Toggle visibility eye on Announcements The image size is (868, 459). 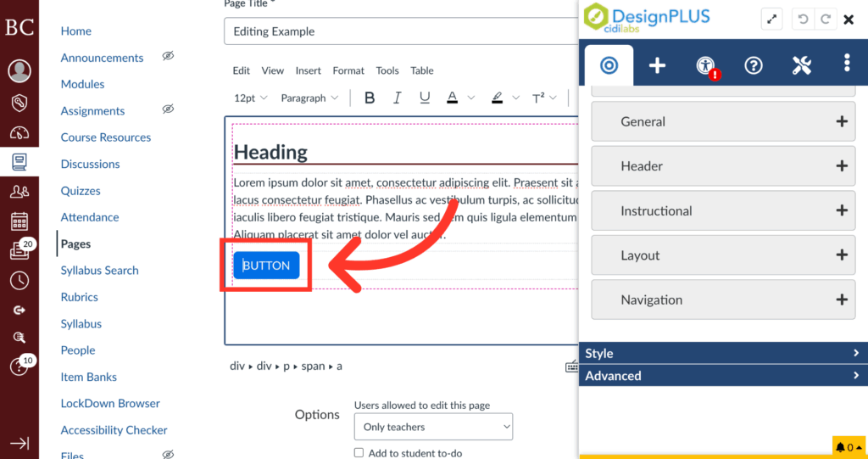click(169, 55)
